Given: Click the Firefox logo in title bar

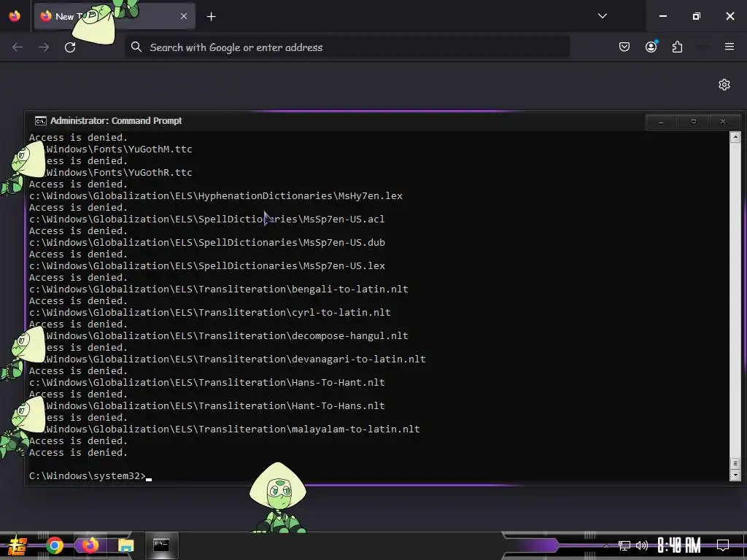Looking at the screenshot, I should [15, 16].
